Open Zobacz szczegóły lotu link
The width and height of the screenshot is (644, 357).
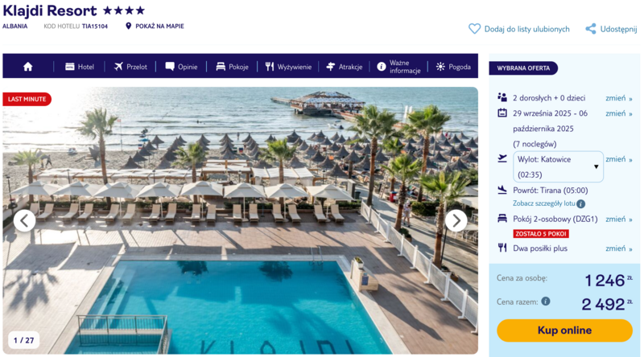click(x=544, y=203)
